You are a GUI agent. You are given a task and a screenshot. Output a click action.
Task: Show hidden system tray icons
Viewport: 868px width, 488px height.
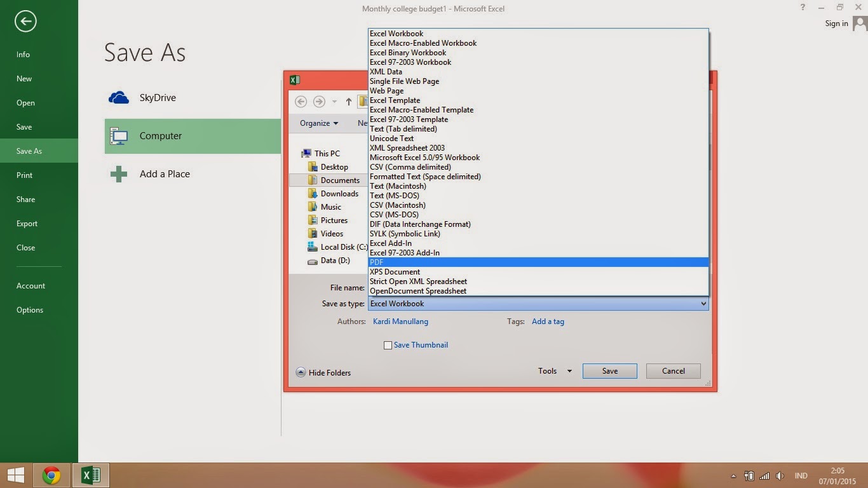coord(733,476)
